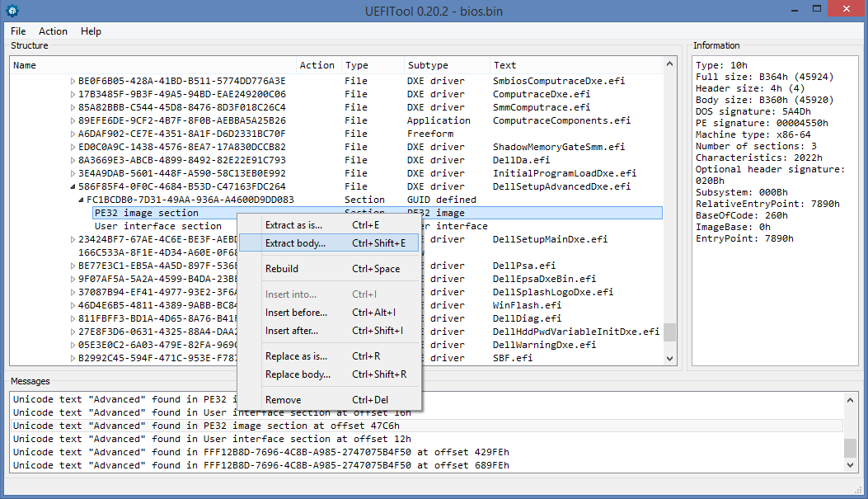Click the GUID defined subtype cell
The image size is (868, 499).
click(442, 200)
